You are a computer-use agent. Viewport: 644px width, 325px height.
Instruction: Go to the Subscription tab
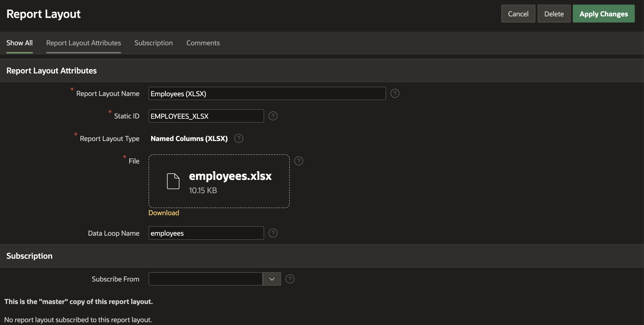(x=153, y=43)
